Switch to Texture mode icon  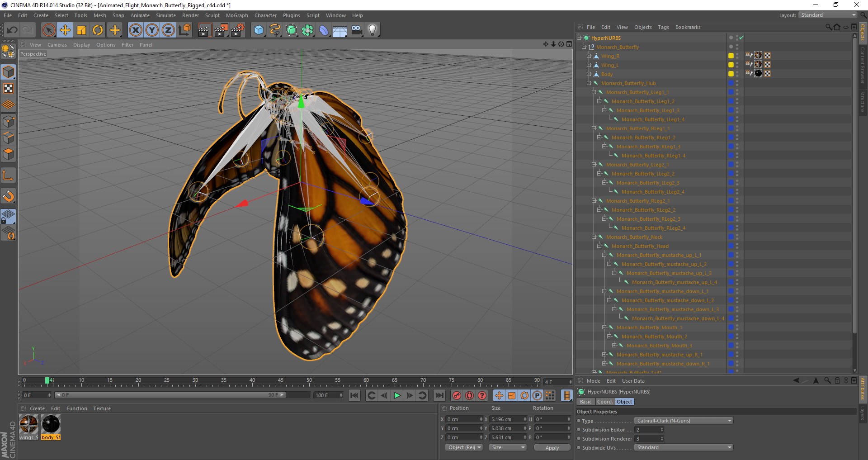(9, 89)
